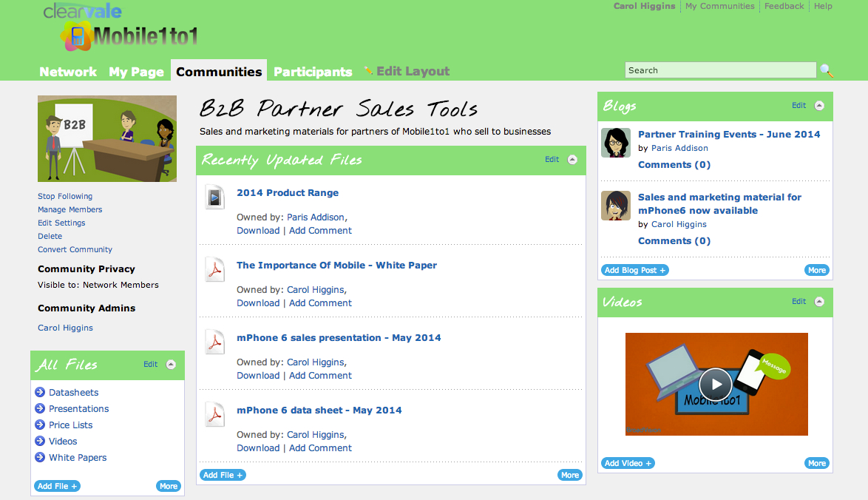Click Carol Higgins user name in header
This screenshot has width=868, height=500.
point(645,6)
